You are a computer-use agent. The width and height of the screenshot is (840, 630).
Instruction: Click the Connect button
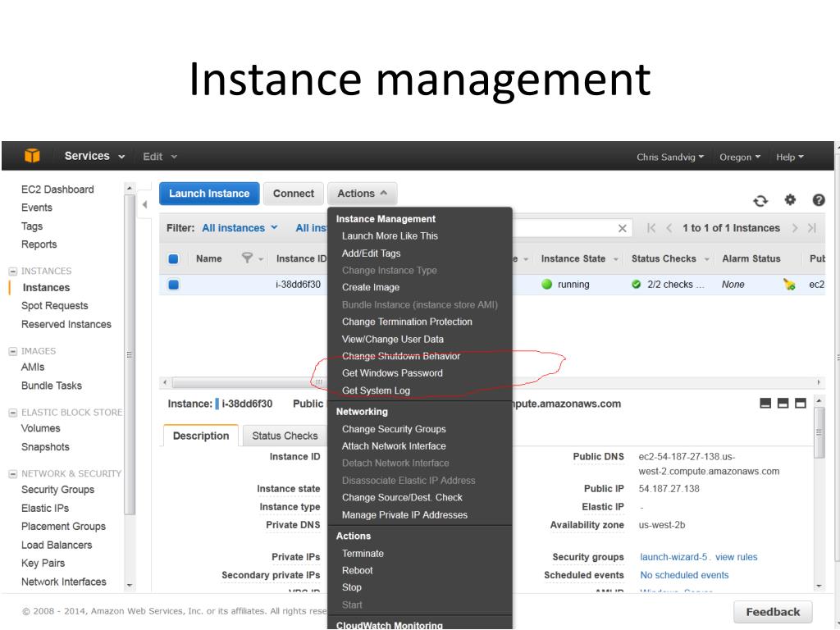(x=294, y=194)
